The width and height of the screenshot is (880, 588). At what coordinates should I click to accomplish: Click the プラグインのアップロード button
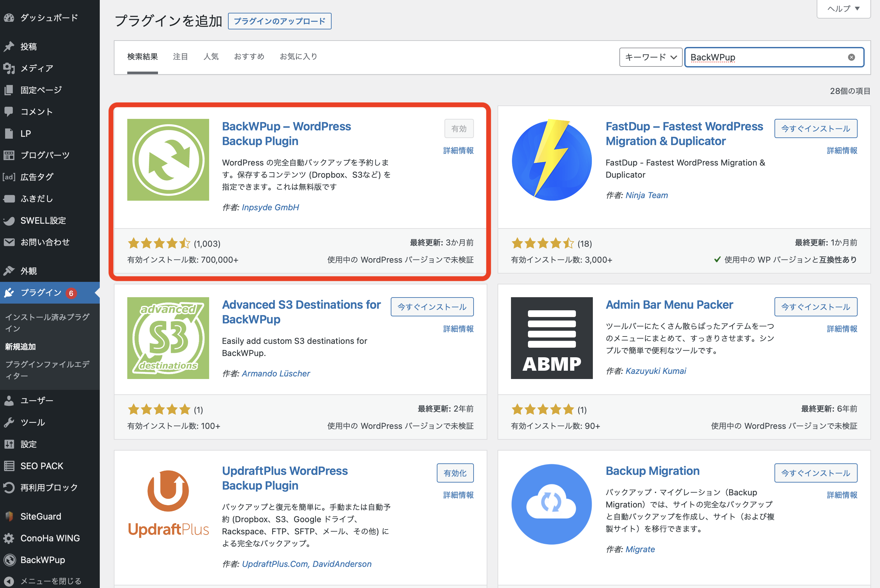pos(279,21)
